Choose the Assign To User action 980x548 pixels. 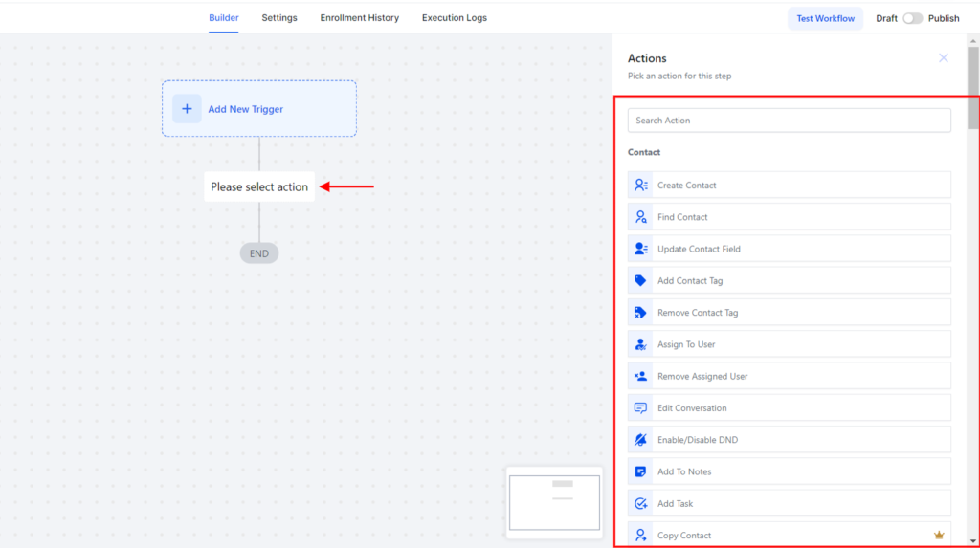pos(789,344)
